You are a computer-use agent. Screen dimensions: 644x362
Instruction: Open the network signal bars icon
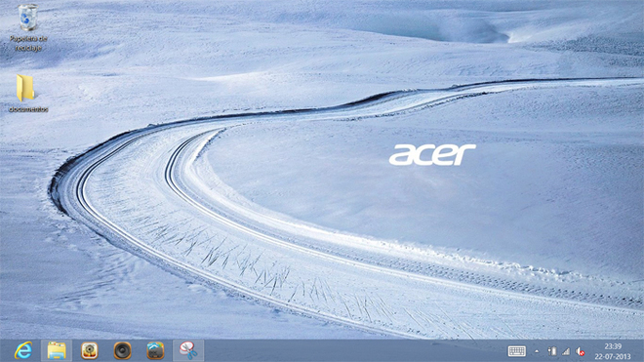[566, 351]
